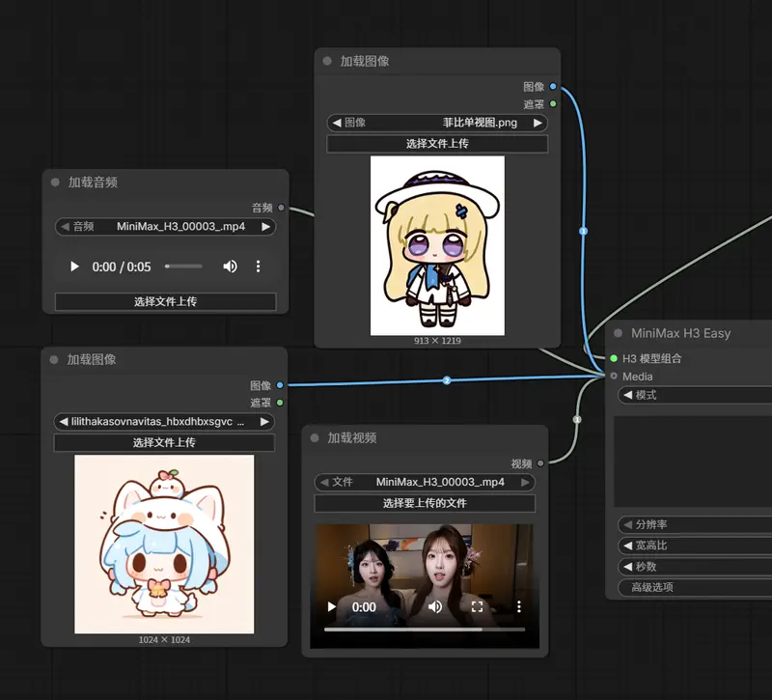Click the blue-haired chibi image preview

click(x=164, y=545)
